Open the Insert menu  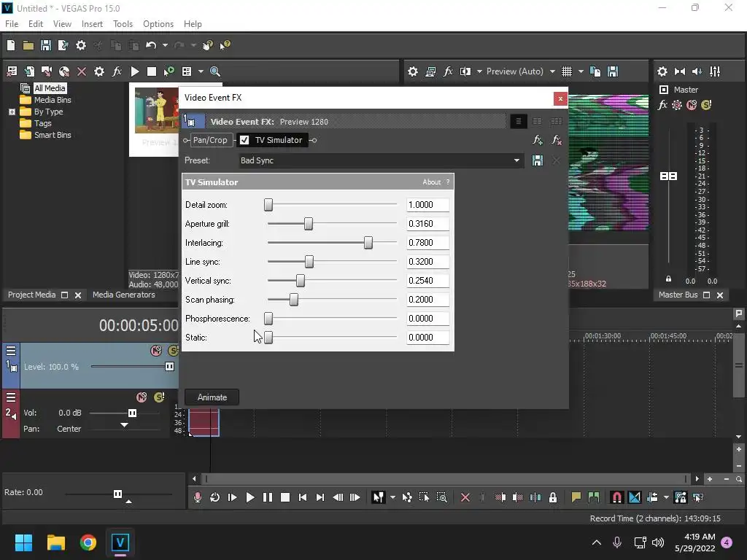92,24
